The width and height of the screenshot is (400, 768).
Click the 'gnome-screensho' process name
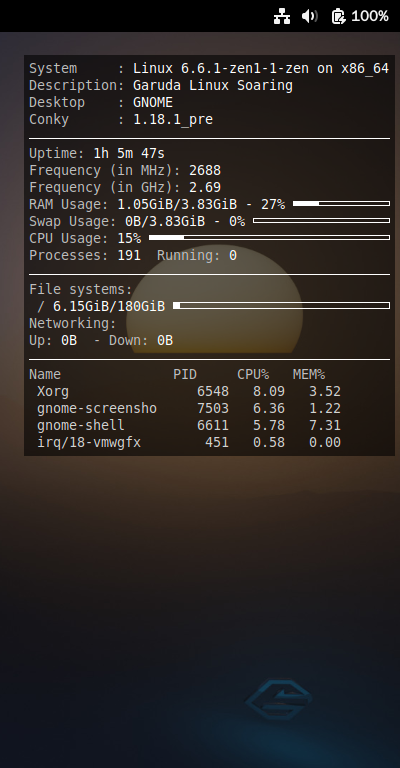[x=97, y=408]
